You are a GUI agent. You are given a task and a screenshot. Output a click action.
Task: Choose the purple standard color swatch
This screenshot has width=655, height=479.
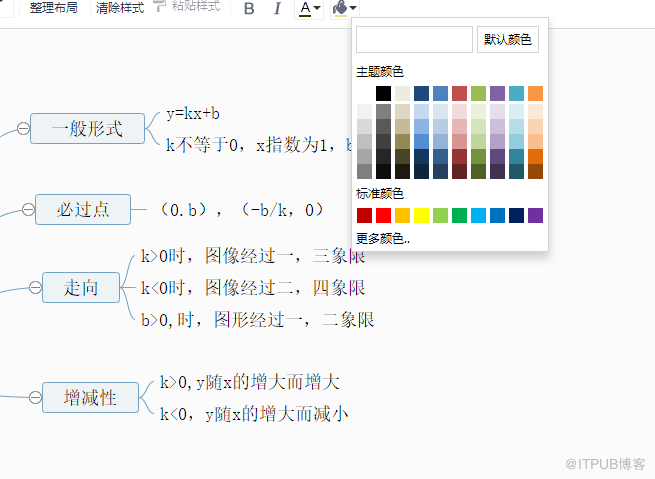[535, 215]
